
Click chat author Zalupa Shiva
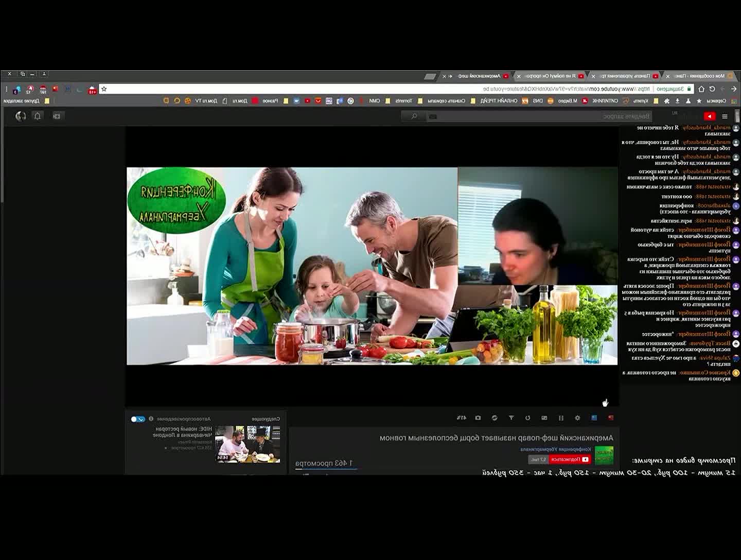714,358
